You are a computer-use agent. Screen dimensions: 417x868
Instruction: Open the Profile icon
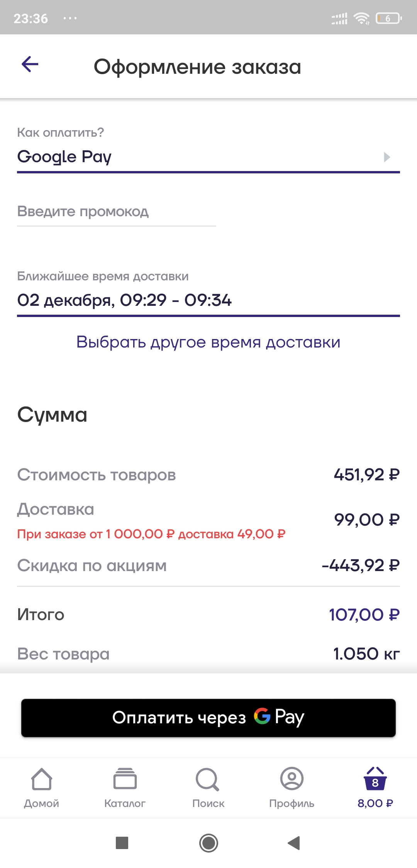point(292,778)
